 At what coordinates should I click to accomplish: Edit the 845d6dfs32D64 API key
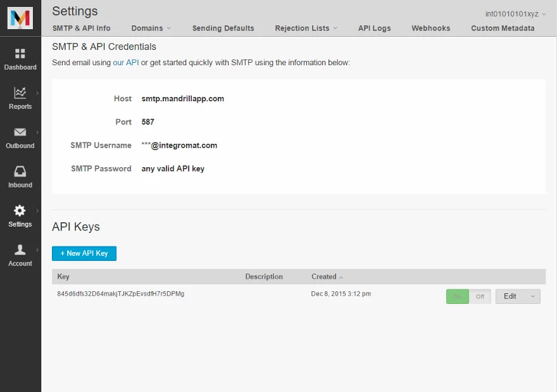pyautogui.click(x=510, y=296)
